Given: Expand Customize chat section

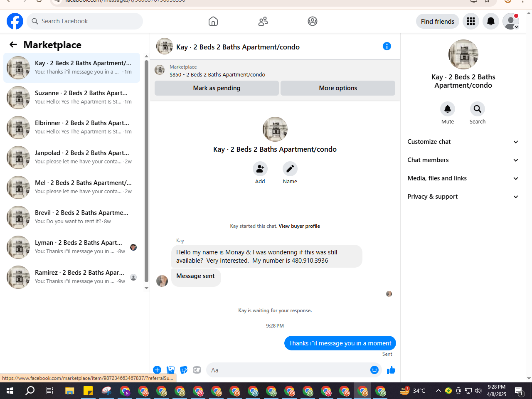Looking at the screenshot, I should pos(463,142).
